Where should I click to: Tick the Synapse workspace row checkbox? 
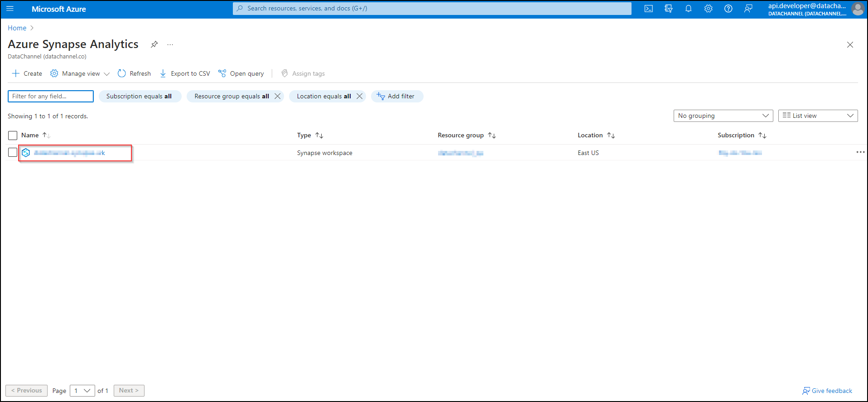click(x=13, y=153)
